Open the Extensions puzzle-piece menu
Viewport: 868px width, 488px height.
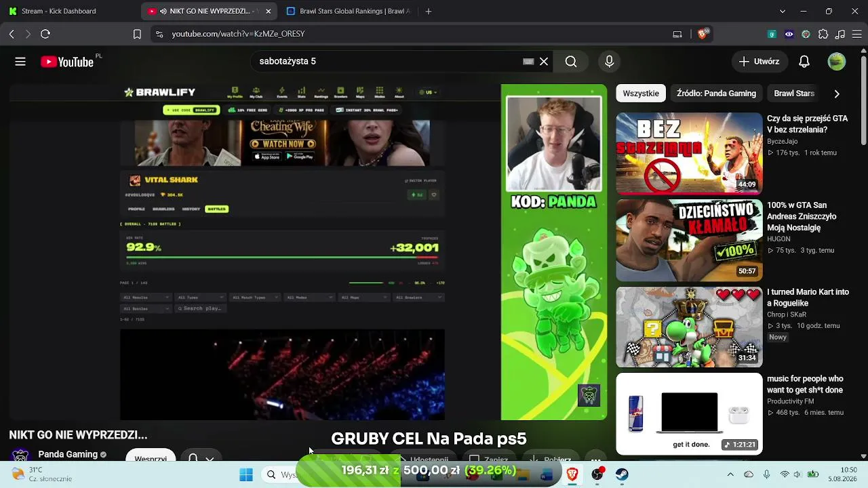pyautogui.click(x=823, y=34)
